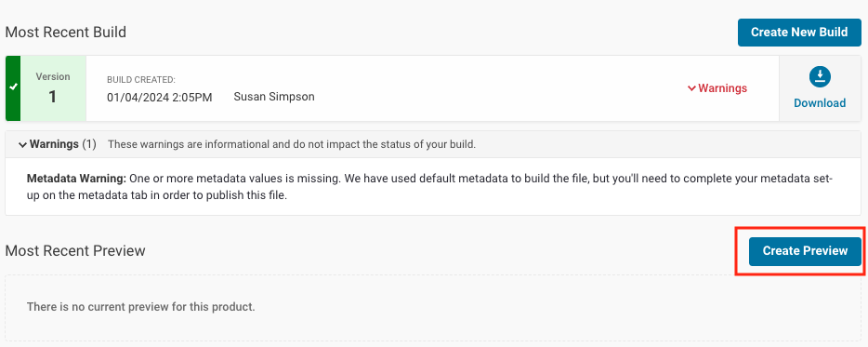Screen dimensions: 868x347
Task: Collapse the Warnings (1) section chevron
Action: [22, 145]
